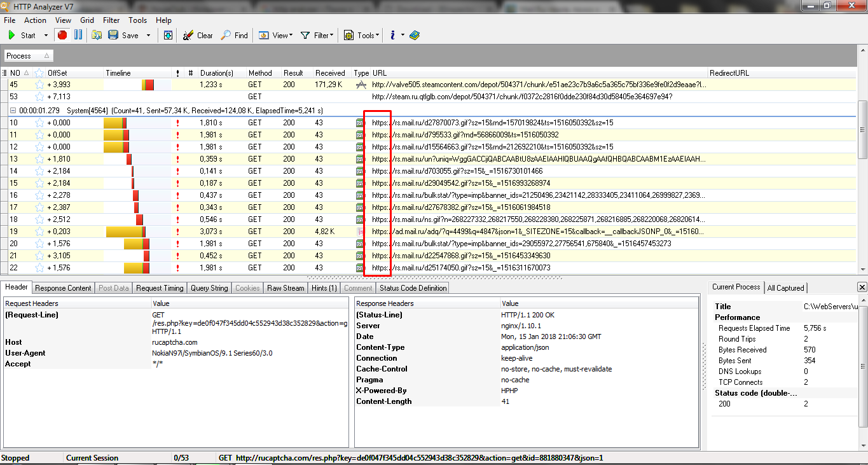Click the open-folder icon in toolbar
The image size is (868, 465).
(x=97, y=35)
